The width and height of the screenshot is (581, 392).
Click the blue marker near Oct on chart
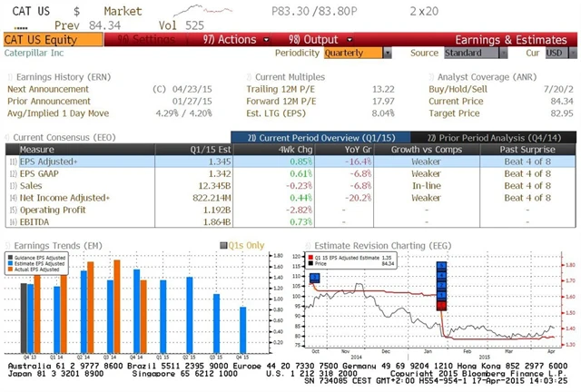point(314,276)
